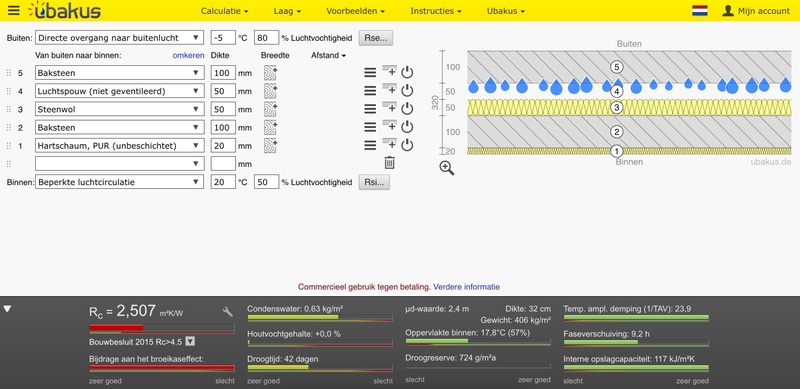
Task: Open Mijn account user icon
Action: pos(728,11)
